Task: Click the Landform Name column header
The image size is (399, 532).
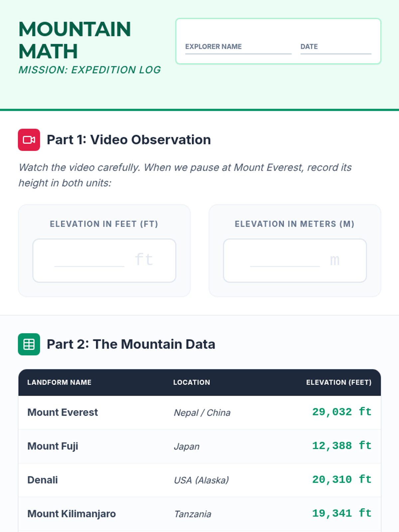Action: [59, 382]
